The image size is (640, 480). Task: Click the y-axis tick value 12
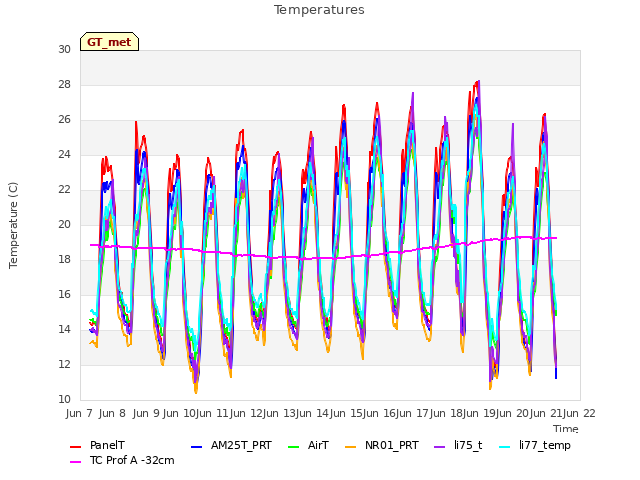pyautogui.click(x=64, y=365)
